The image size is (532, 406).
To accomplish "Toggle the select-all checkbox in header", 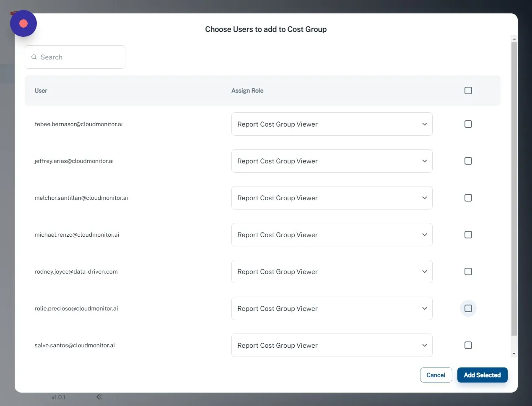I will point(468,91).
